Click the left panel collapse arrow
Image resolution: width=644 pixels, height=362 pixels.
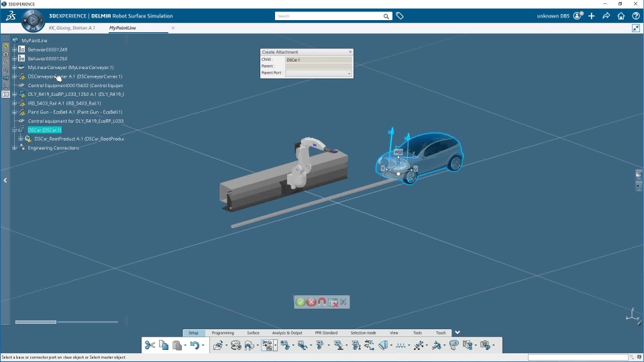[x=5, y=180]
